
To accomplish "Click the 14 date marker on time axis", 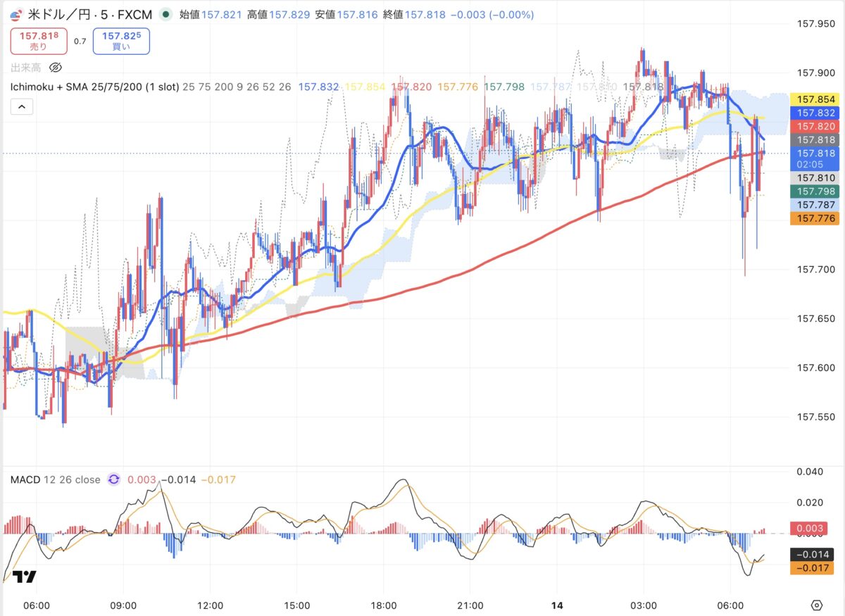I will (557, 605).
